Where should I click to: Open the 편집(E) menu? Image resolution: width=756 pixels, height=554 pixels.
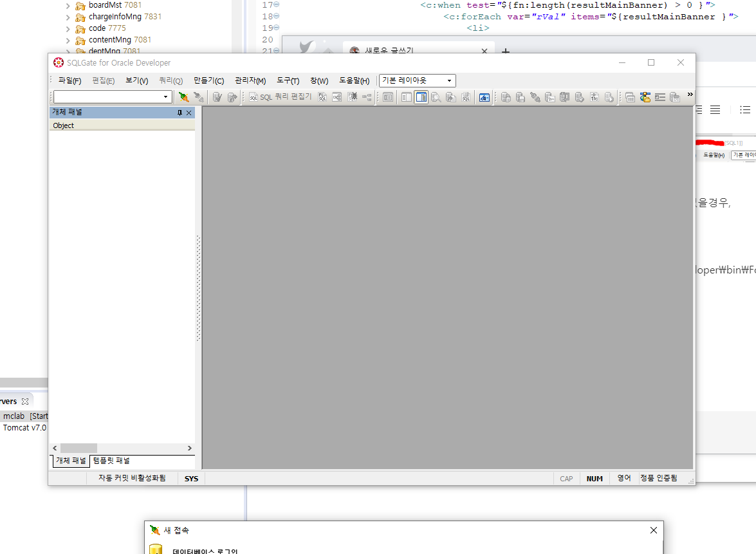(x=103, y=80)
